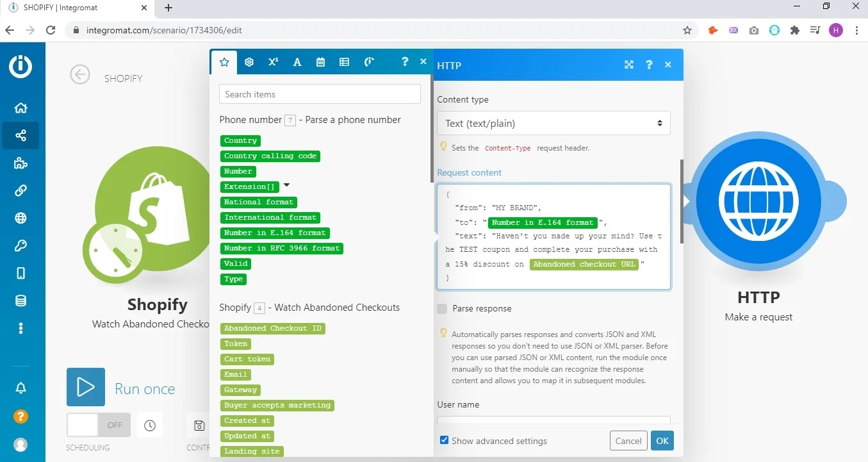Insert the Email variable pill

(236, 374)
